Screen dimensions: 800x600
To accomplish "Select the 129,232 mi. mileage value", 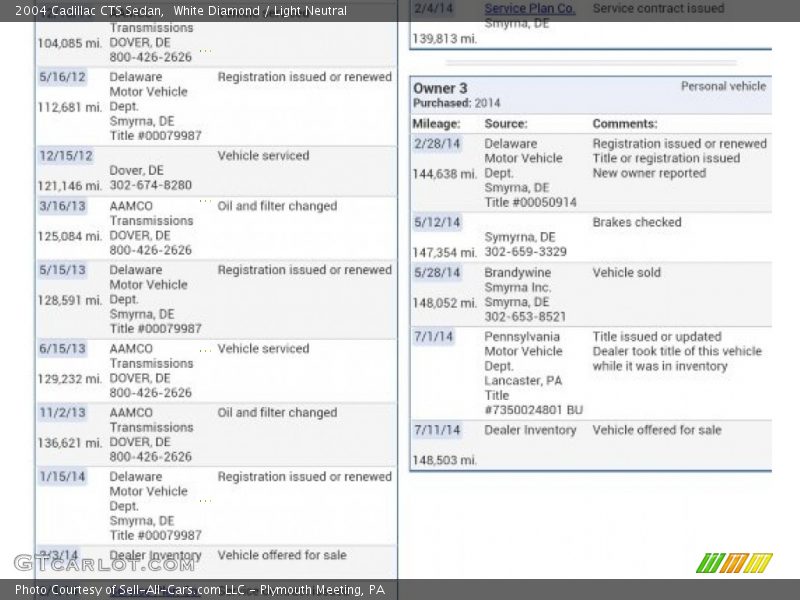I will (x=69, y=379).
